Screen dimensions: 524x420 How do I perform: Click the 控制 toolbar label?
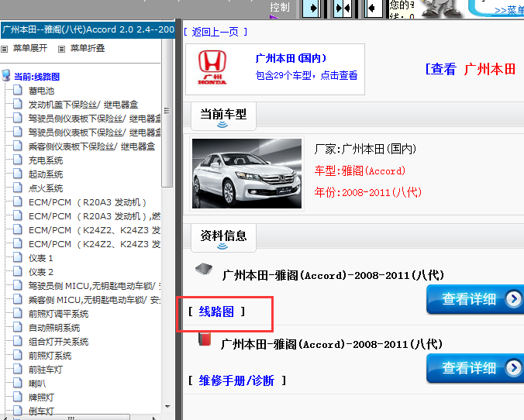(x=280, y=7)
